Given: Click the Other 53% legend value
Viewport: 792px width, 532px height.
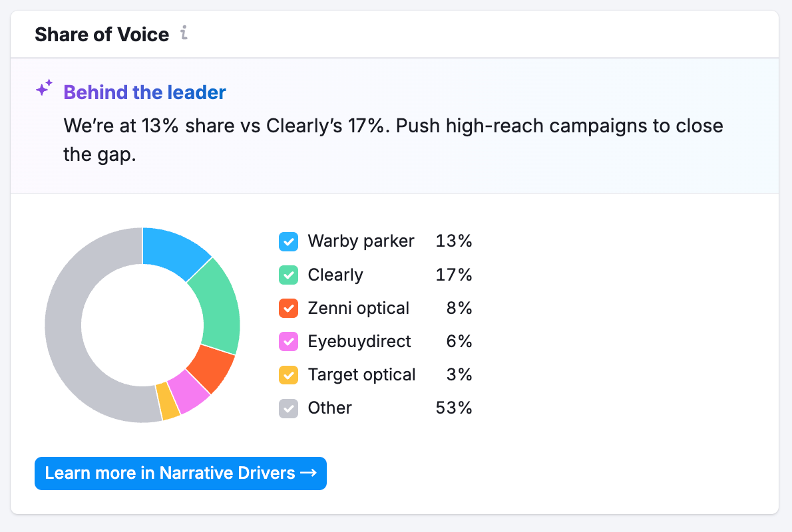Looking at the screenshot, I should (x=454, y=408).
